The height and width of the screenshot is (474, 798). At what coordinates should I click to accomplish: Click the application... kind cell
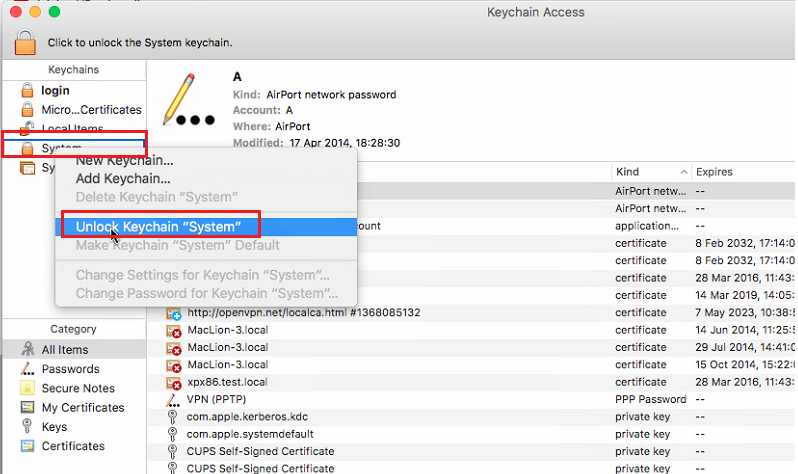(647, 226)
